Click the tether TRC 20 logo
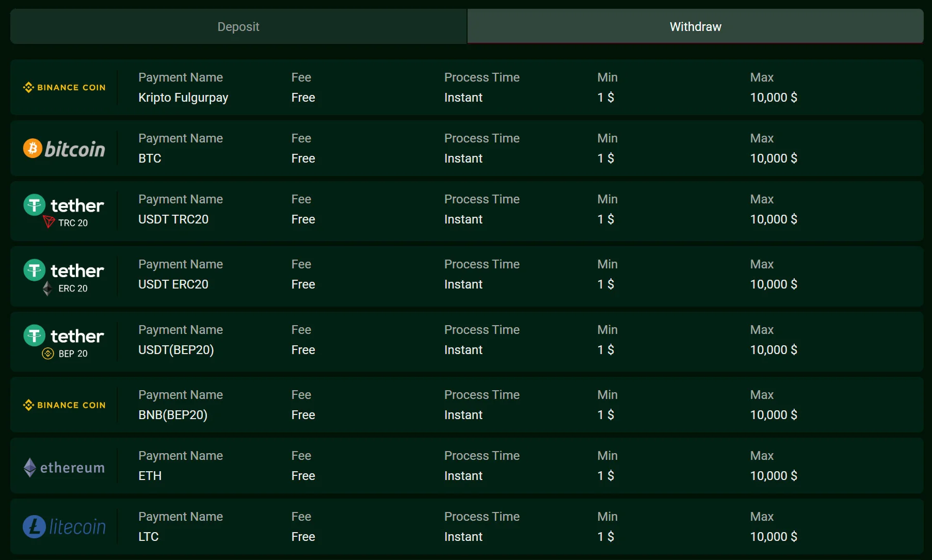 click(x=64, y=211)
